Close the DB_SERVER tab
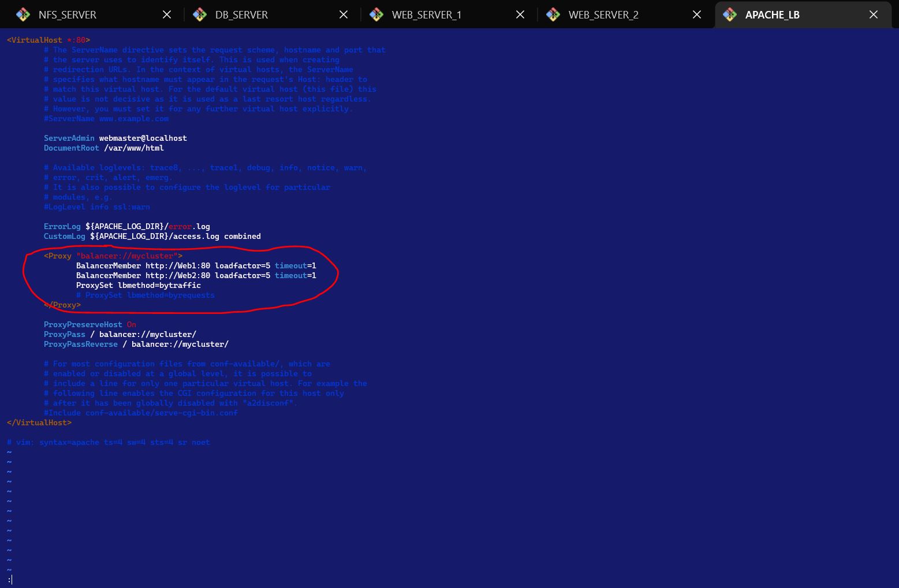 coord(344,14)
